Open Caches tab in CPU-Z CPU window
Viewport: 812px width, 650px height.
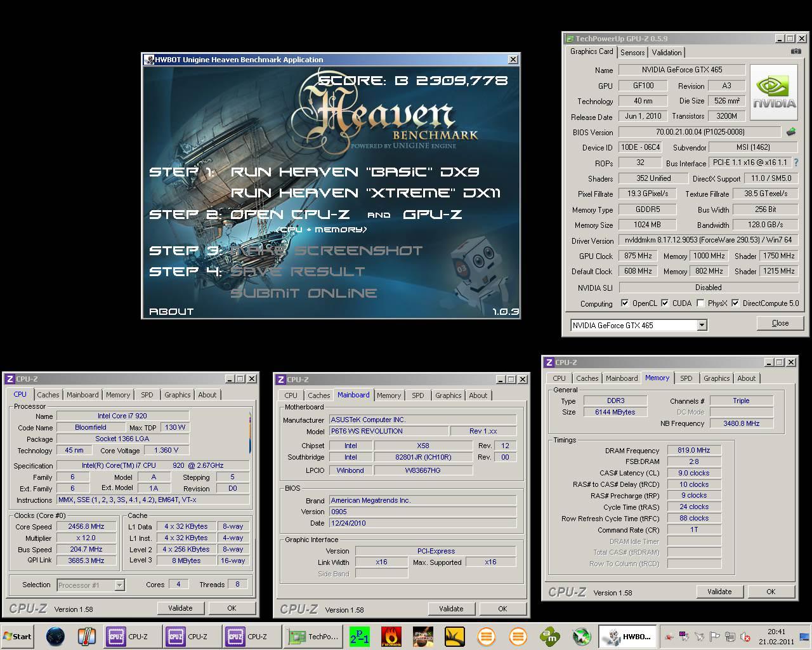click(x=48, y=395)
